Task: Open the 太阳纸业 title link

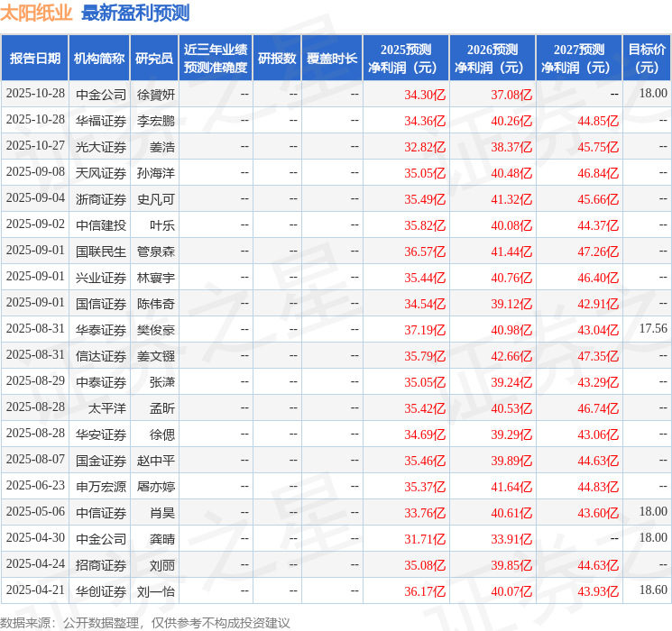Action: click(x=36, y=13)
